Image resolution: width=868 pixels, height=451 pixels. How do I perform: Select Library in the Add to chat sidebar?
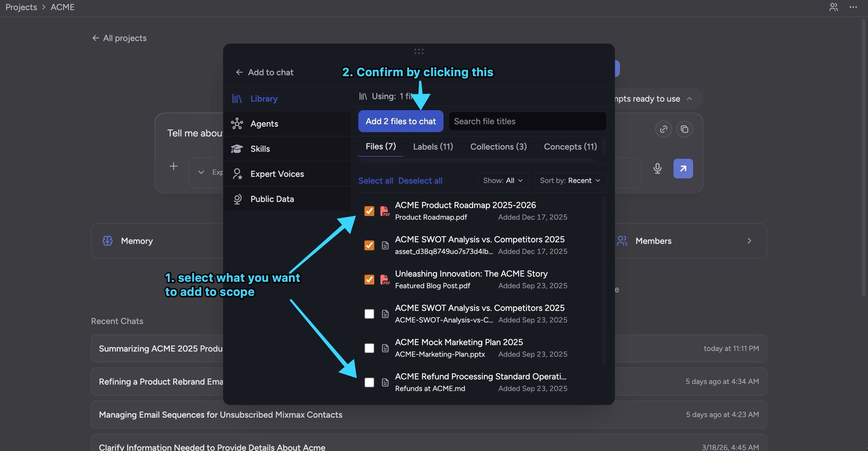click(x=287, y=99)
